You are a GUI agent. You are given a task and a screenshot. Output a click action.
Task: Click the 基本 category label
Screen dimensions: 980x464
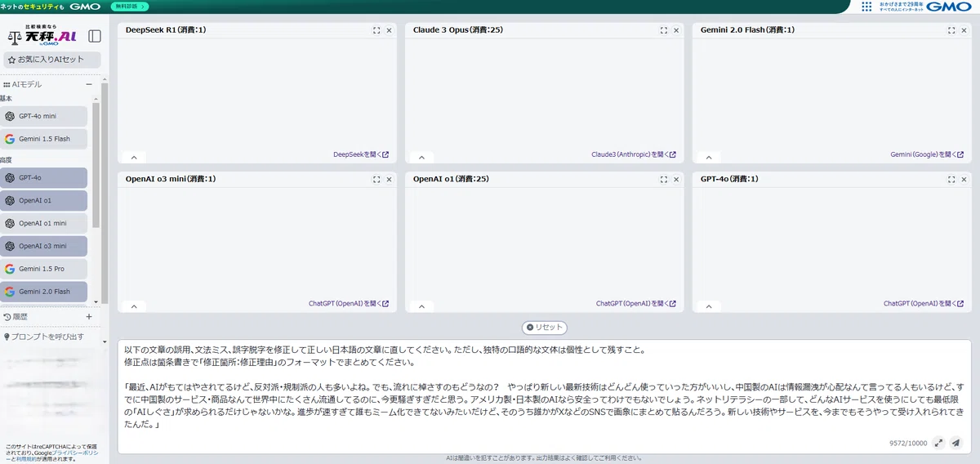click(6, 98)
